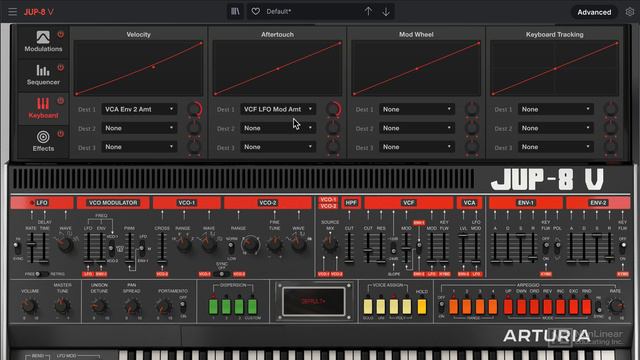Click the Pan Spread knob

tap(131, 306)
